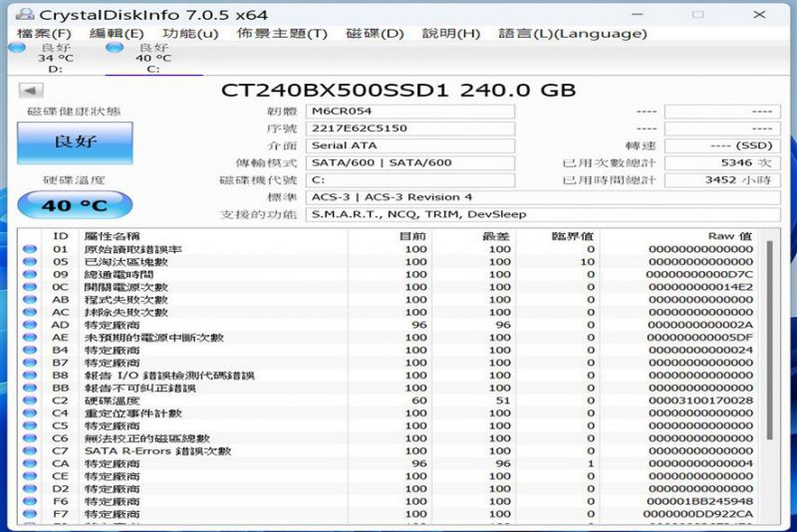Click the serial number field 2217E62C5150

coord(409,129)
